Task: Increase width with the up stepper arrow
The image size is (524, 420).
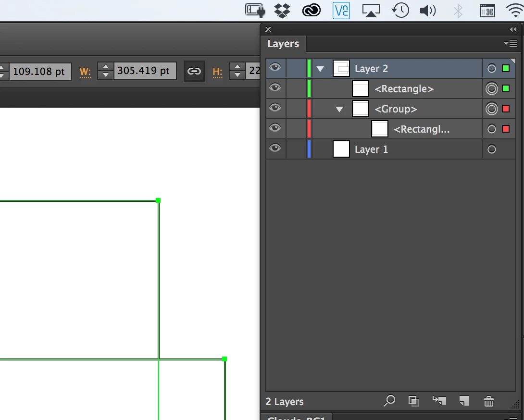Action: click(x=106, y=67)
